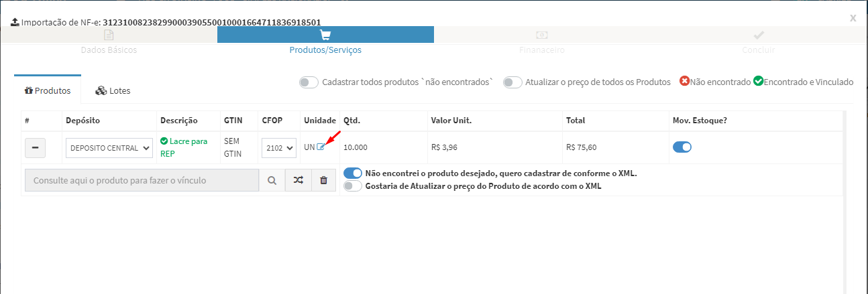This screenshot has width=868, height=294.
Task: Select the Produtos tab
Action: click(48, 90)
